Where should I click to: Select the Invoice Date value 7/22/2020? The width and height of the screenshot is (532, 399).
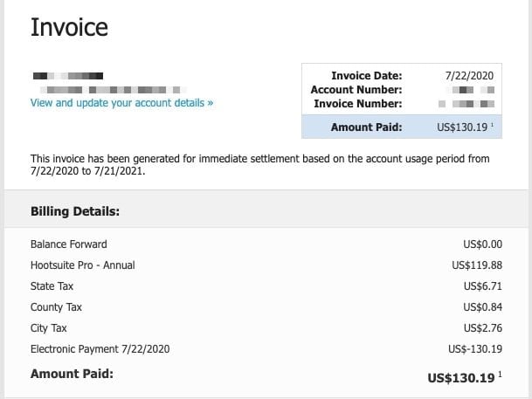click(469, 76)
